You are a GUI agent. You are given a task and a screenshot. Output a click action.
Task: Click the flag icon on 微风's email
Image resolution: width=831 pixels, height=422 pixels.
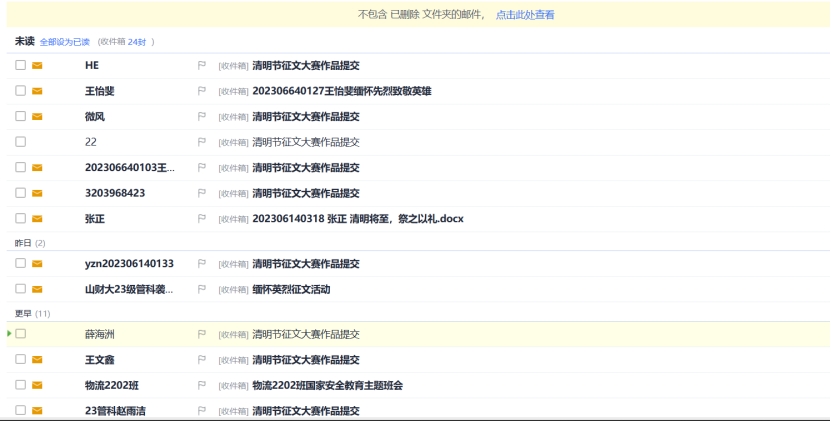[x=202, y=116]
